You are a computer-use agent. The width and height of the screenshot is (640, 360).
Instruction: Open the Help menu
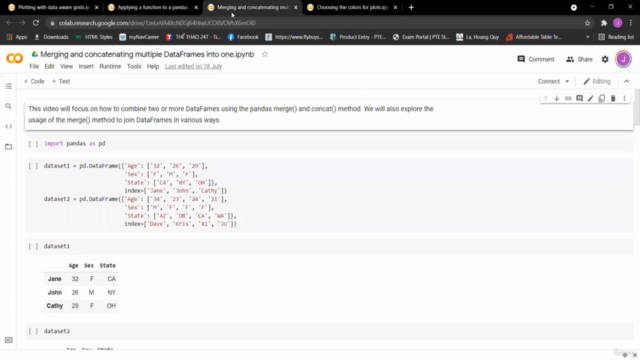click(153, 66)
